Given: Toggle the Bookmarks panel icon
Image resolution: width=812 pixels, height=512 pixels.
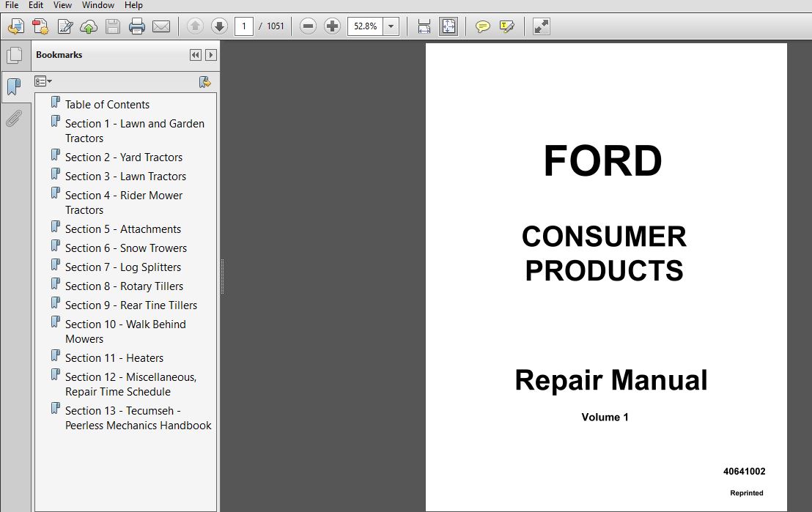Looking at the screenshot, I should point(15,86).
